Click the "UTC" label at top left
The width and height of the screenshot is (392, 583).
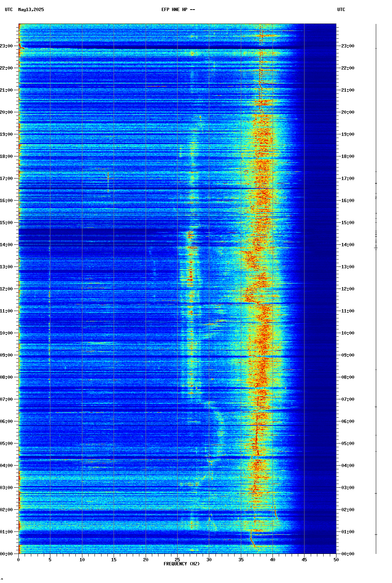pyautogui.click(x=9, y=10)
